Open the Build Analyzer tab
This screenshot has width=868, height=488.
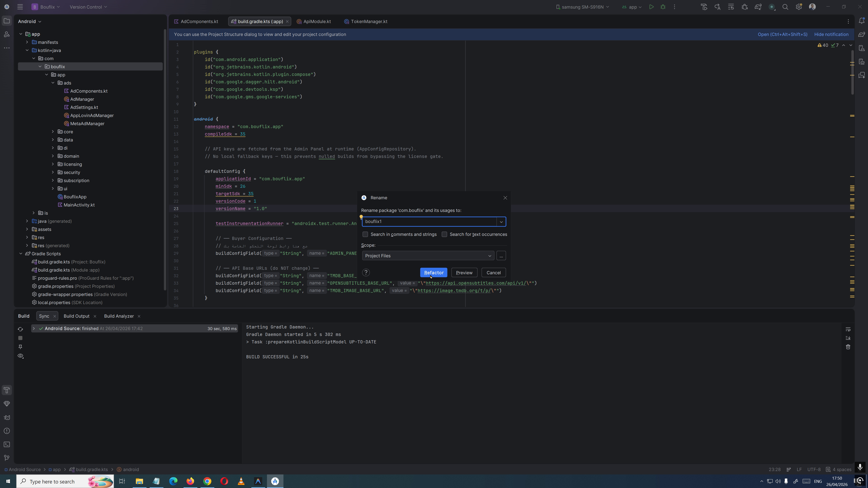119,316
